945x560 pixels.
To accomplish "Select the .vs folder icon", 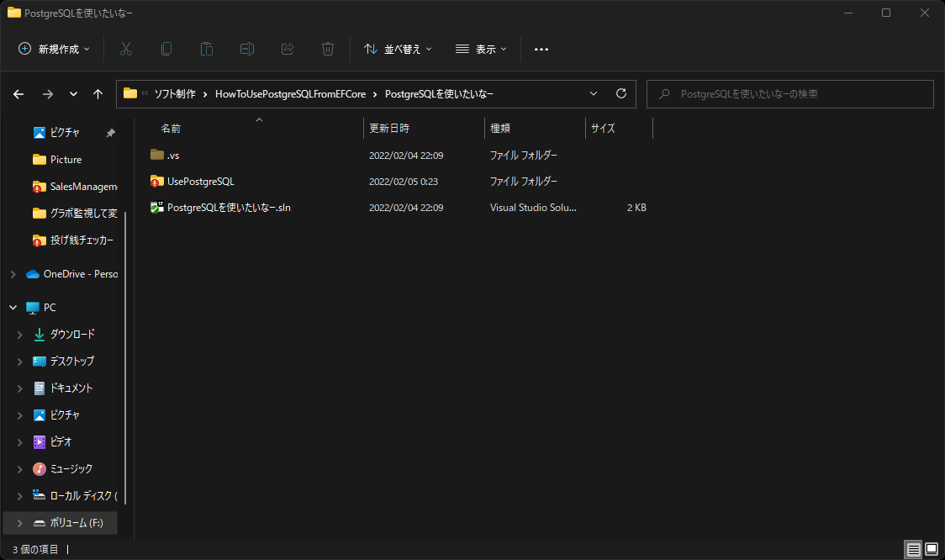I will click(157, 155).
